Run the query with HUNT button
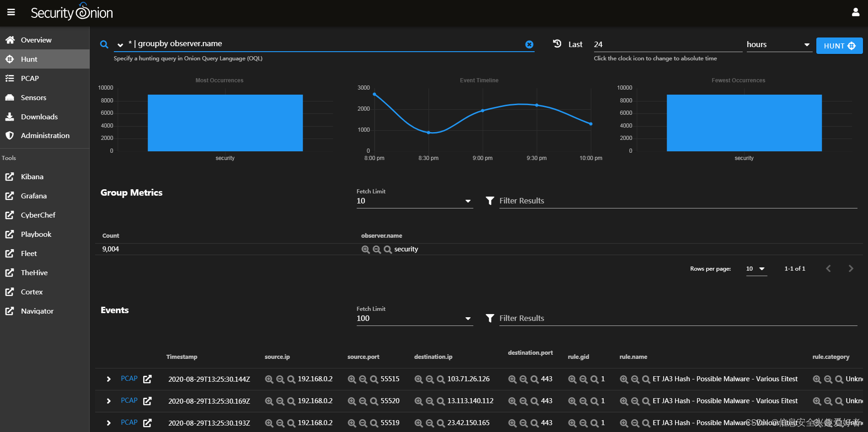 [839, 46]
